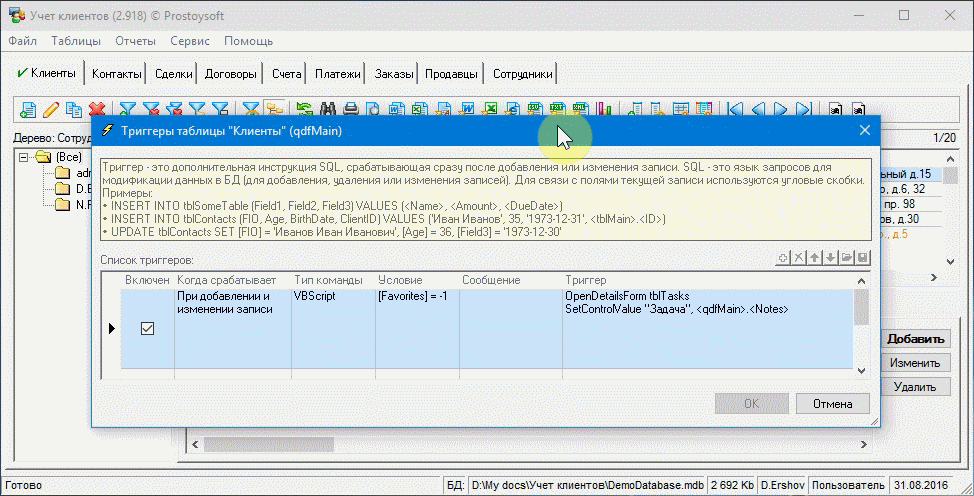Screen dimensions: 974x496
Task: Click the add trigger plus icon
Action: (784, 259)
